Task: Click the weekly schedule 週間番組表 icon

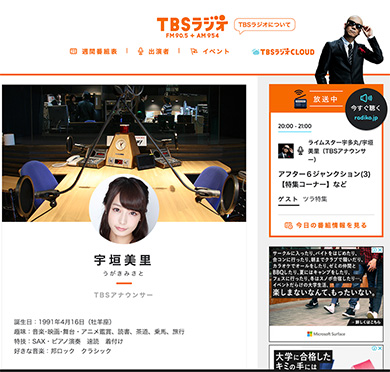Action: (73, 51)
